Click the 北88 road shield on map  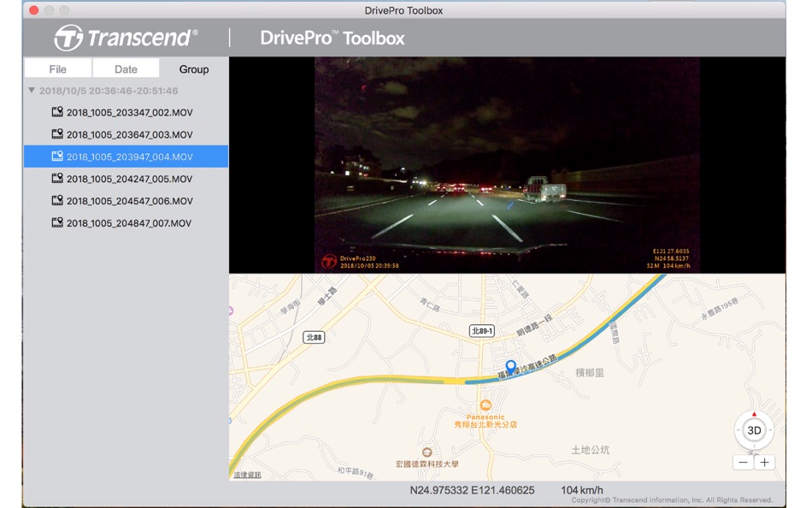click(314, 338)
